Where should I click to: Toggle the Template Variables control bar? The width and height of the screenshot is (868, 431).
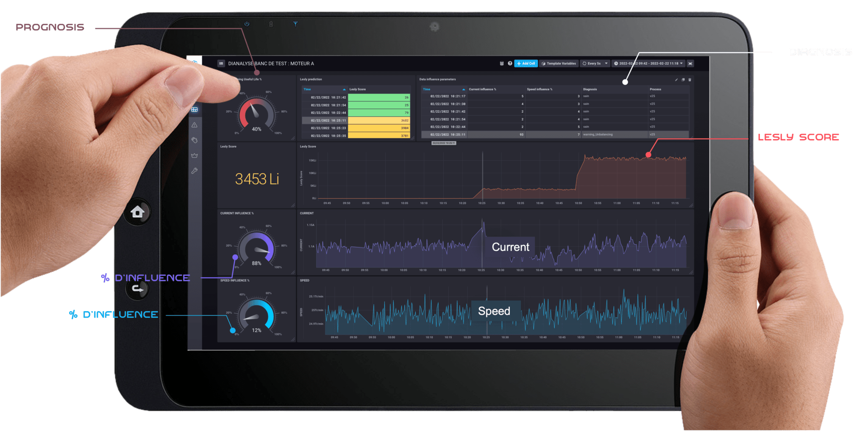coord(559,64)
